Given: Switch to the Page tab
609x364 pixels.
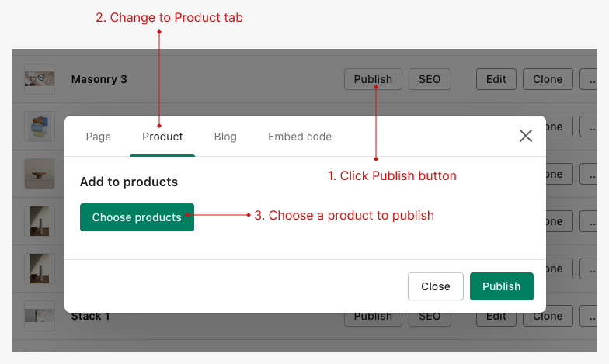Looking at the screenshot, I should [x=99, y=137].
